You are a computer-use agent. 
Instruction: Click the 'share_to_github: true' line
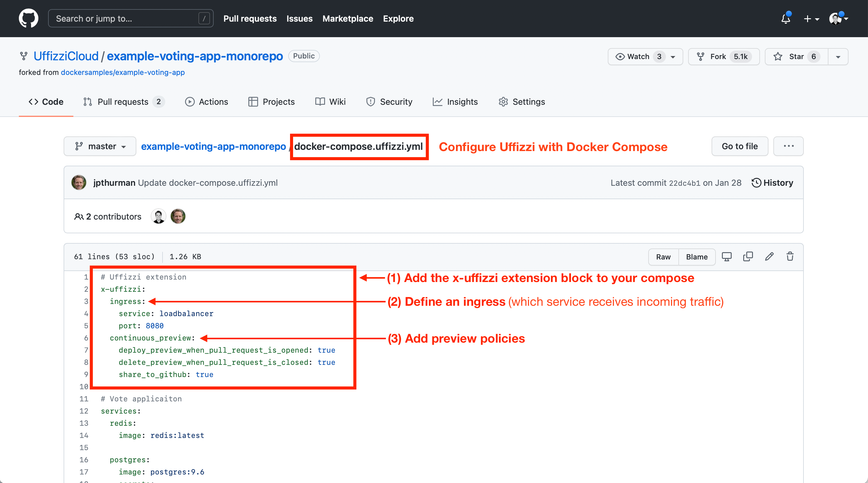pyautogui.click(x=166, y=375)
